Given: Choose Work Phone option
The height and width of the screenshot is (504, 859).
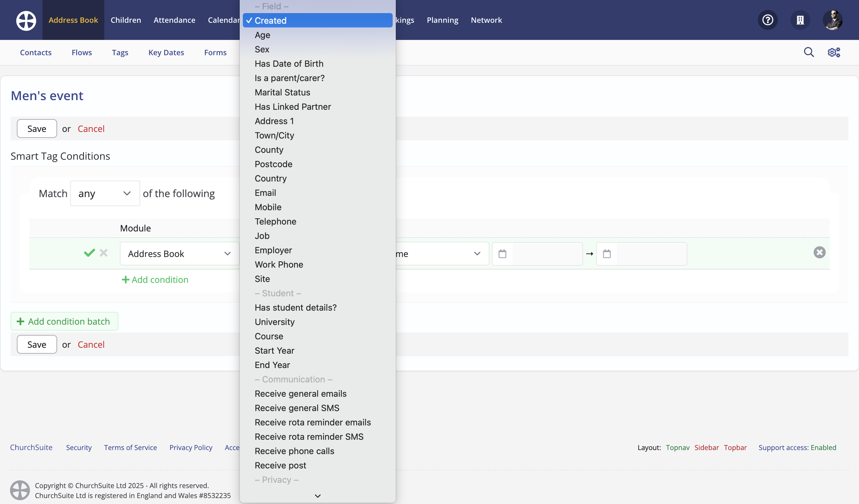Looking at the screenshot, I should pyautogui.click(x=318, y=264).
